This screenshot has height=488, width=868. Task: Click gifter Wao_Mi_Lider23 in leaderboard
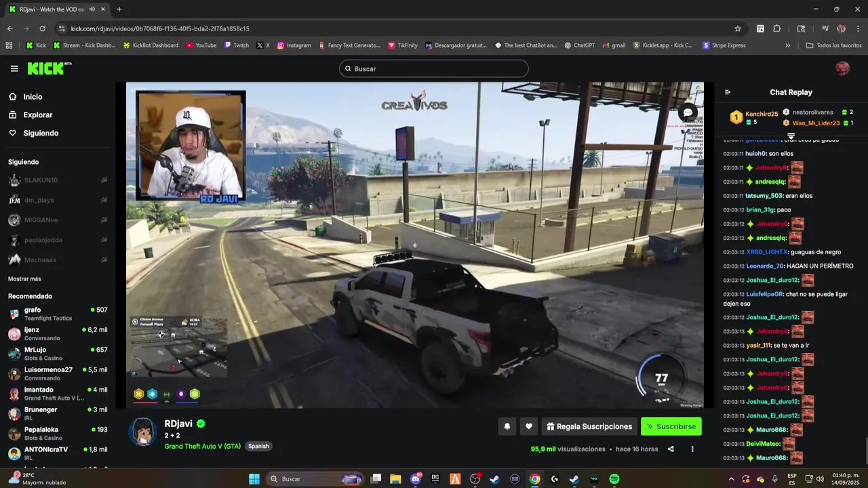point(816,123)
